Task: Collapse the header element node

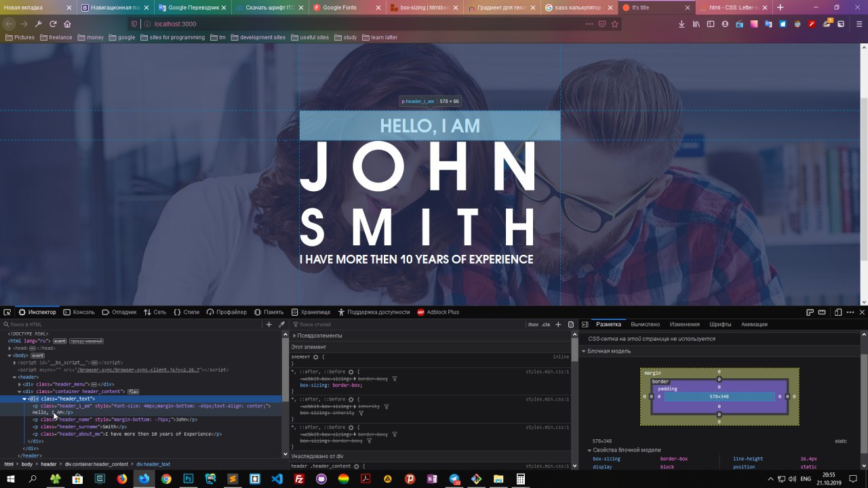Action: coord(15,377)
